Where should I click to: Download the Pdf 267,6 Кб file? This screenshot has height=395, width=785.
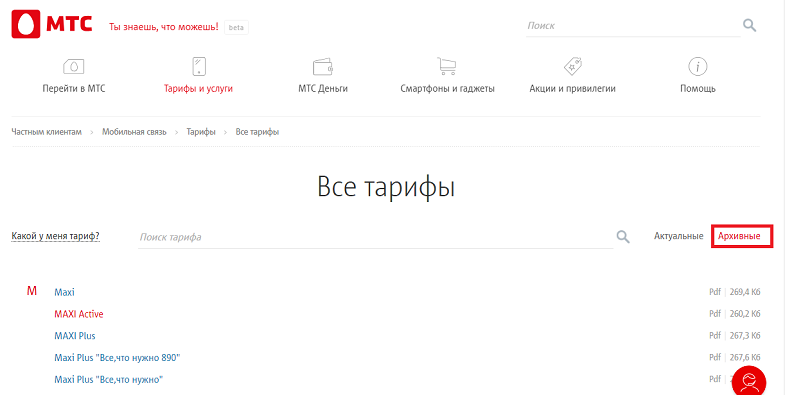coord(734,357)
